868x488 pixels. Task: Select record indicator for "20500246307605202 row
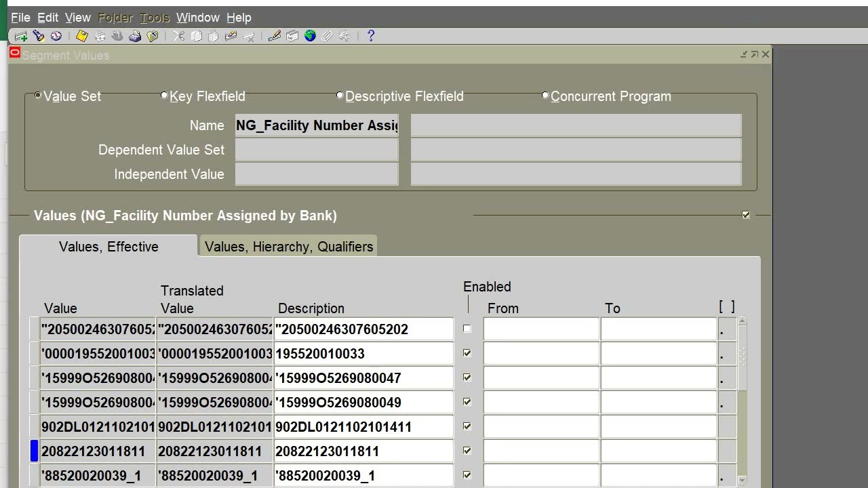point(34,329)
